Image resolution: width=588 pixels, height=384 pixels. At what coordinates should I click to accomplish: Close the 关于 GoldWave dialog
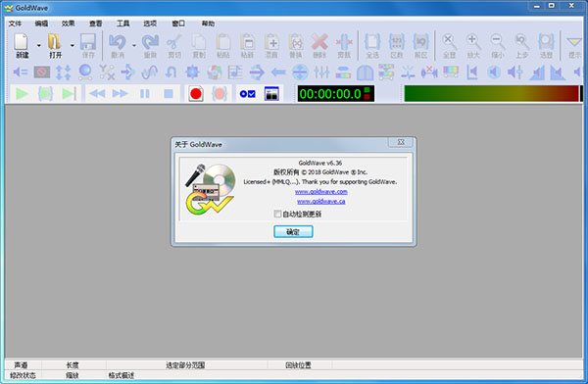pos(401,142)
